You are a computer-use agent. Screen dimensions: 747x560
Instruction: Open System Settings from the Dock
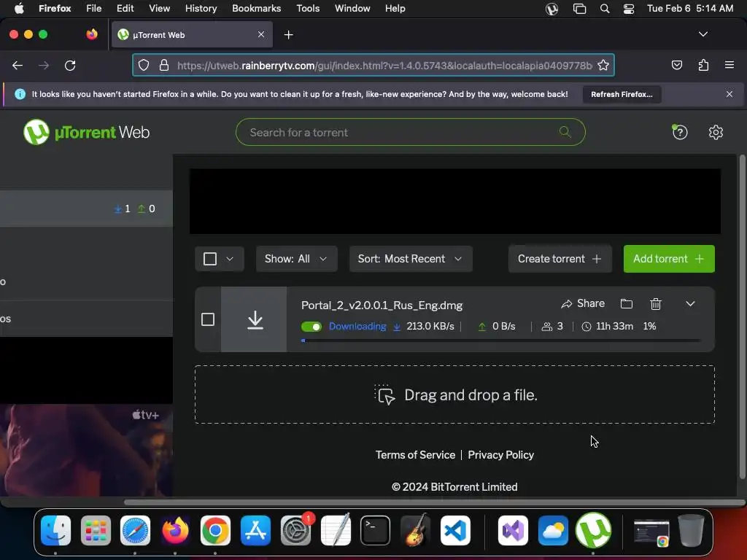coord(295,530)
